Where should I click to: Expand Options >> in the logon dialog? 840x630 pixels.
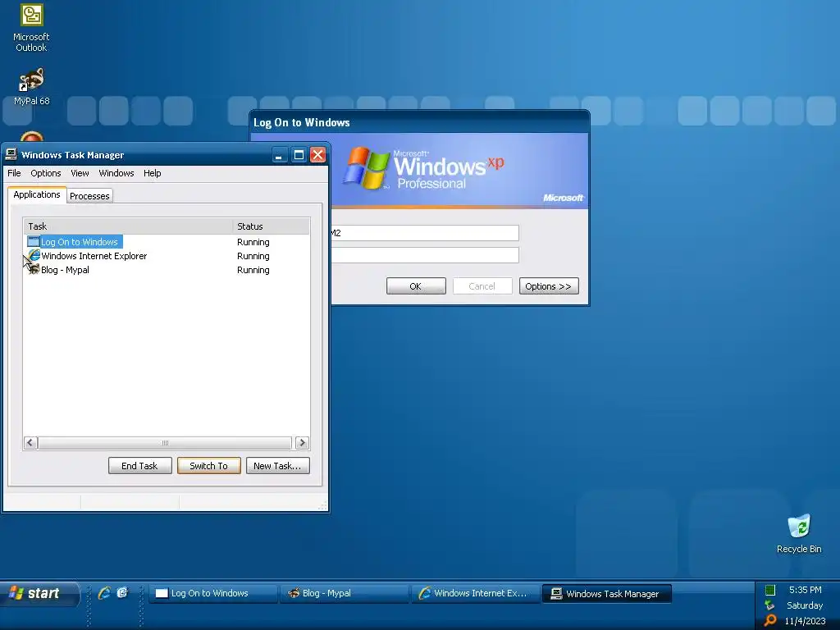tap(549, 286)
